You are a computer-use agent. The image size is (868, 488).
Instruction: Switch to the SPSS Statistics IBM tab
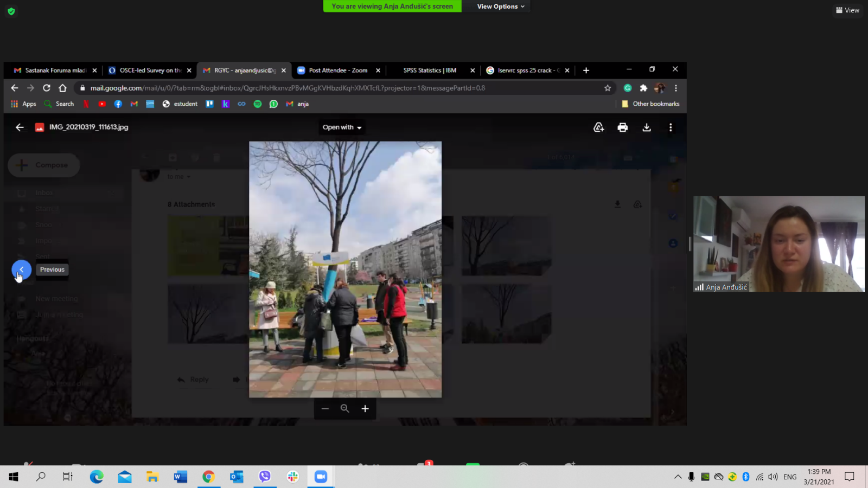(x=430, y=70)
